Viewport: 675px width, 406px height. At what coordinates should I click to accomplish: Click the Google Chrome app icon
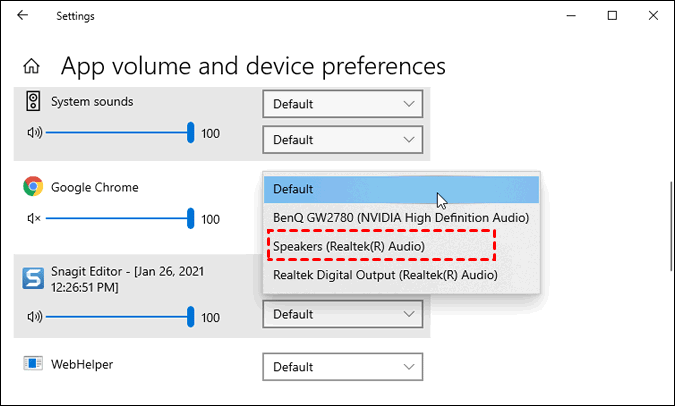click(34, 187)
